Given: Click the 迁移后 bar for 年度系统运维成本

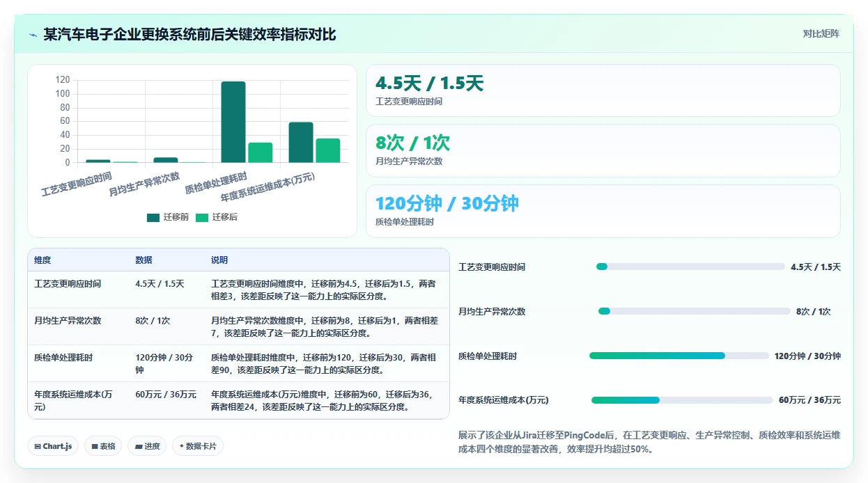Looking at the screenshot, I should coord(328,150).
